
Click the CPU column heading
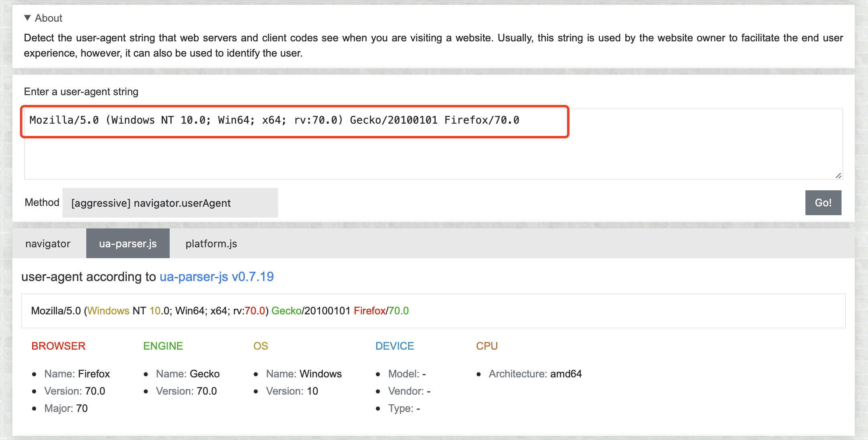coord(487,346)
